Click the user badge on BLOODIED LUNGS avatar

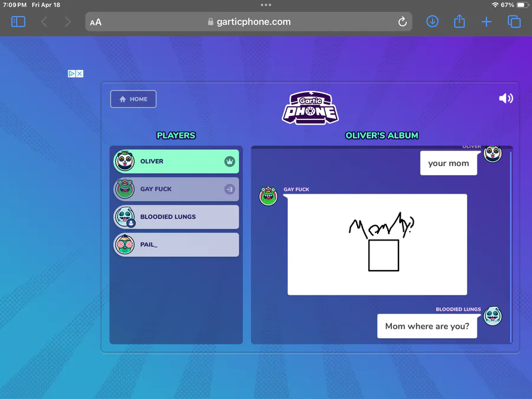tap(131, 223)
